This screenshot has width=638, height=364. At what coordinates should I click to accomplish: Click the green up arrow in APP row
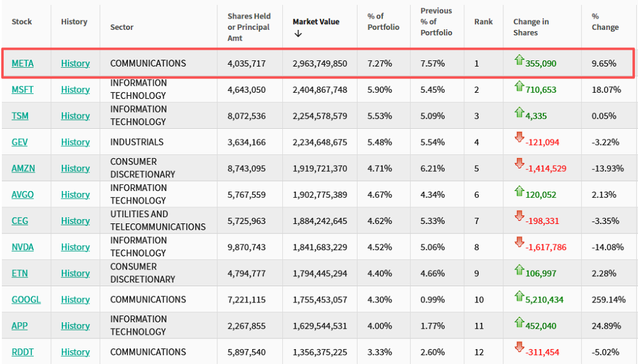pos(519,322)
